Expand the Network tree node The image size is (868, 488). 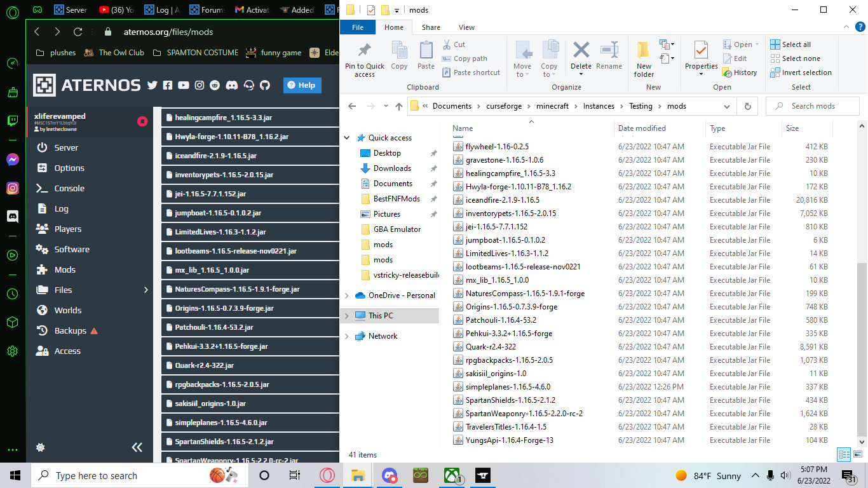pyautogui.click(x=347, y=336)
